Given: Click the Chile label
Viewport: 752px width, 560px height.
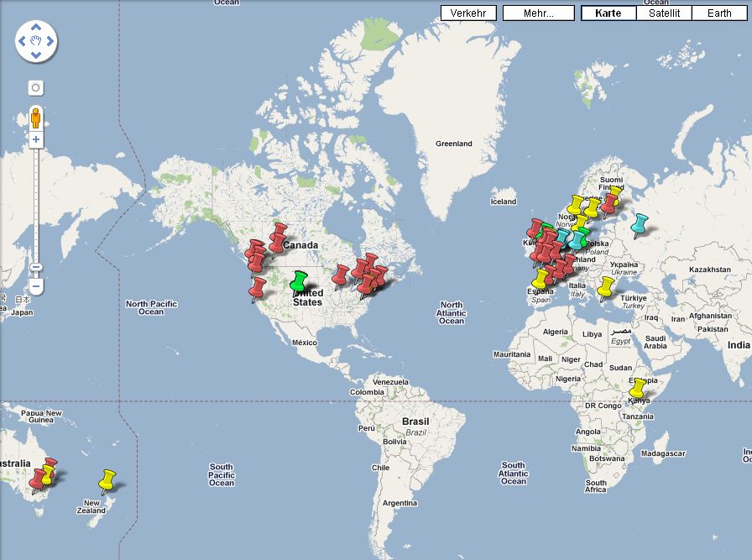Looking at the screenshot, I should [381, 468].
